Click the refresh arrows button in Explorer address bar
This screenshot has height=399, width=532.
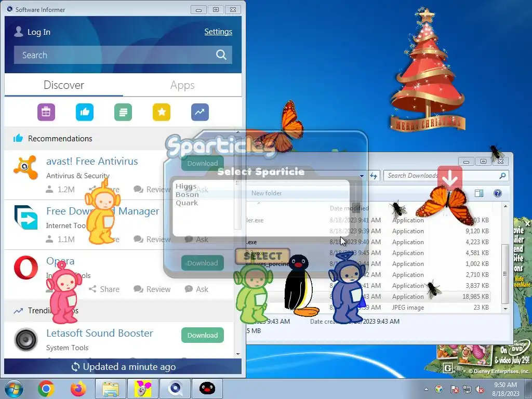pyautogui.click(x=374, y=176)
